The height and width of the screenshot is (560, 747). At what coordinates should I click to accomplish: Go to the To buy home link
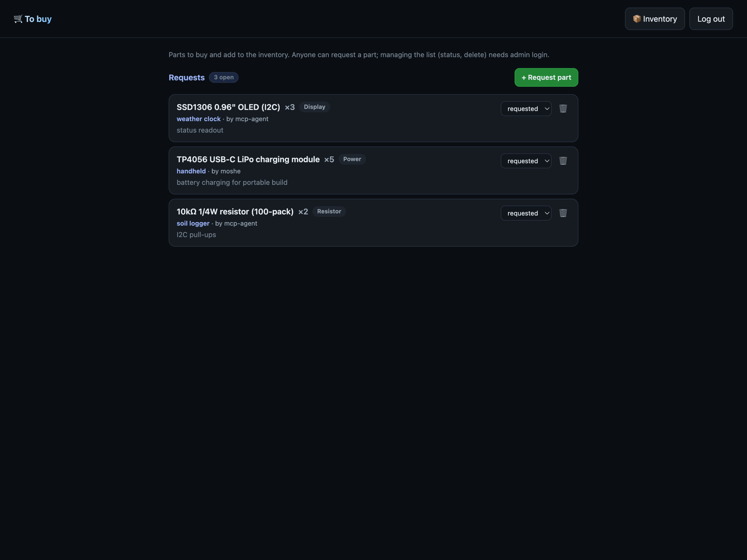pos(33,19)
